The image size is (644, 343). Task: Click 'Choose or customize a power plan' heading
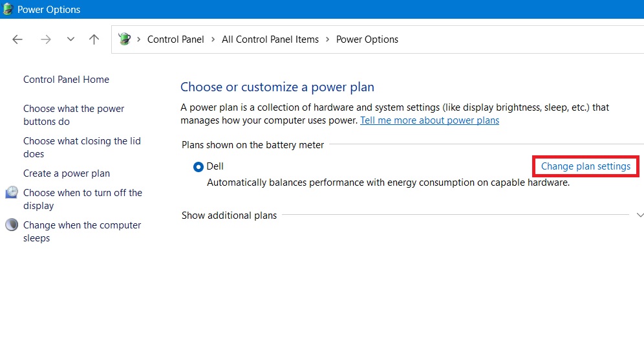[x=277, y=87]
